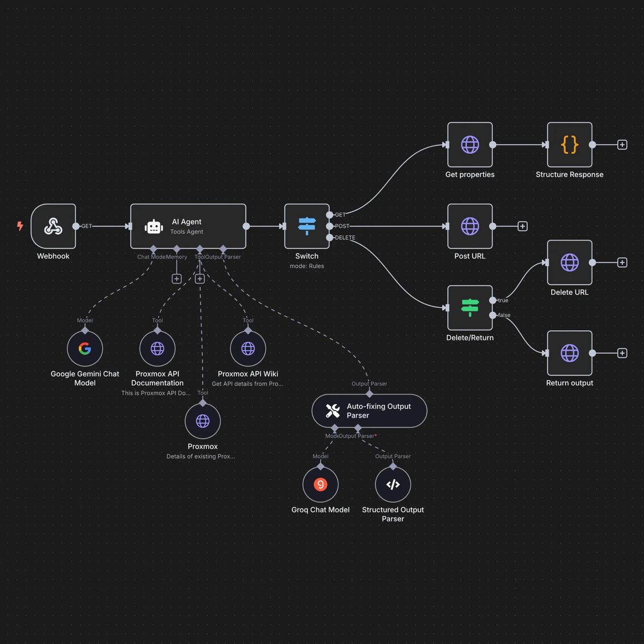Click the Delete/Return IF node

coord(470,308)
